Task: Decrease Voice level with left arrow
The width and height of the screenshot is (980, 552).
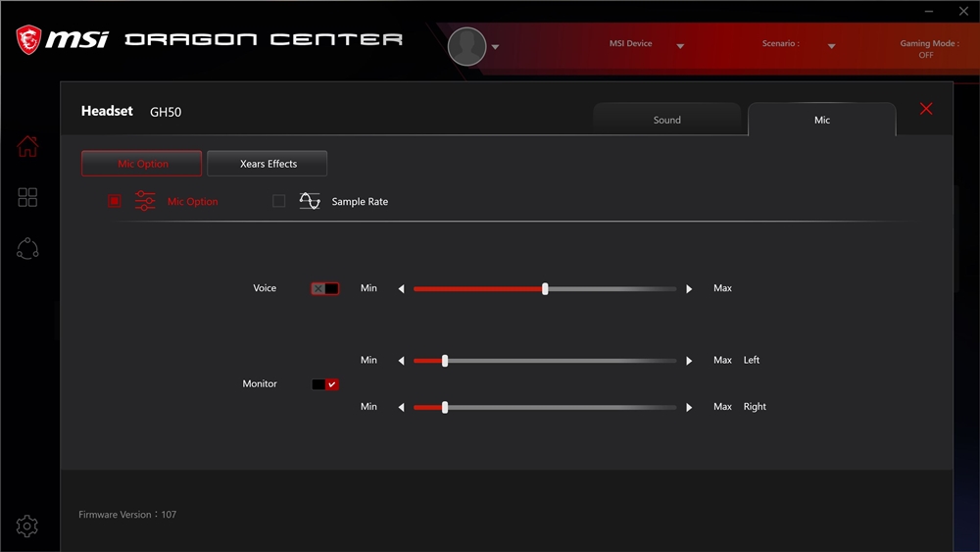Action: 401,289
